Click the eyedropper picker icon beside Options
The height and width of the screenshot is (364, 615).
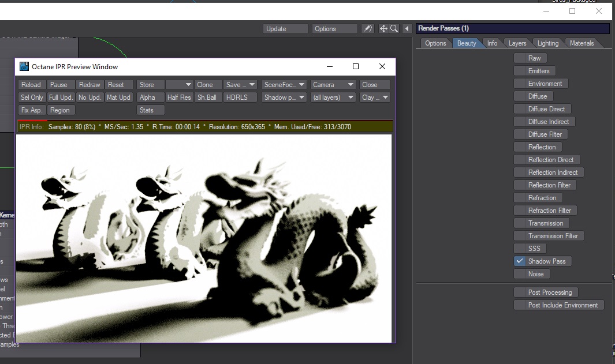(367, 29)
